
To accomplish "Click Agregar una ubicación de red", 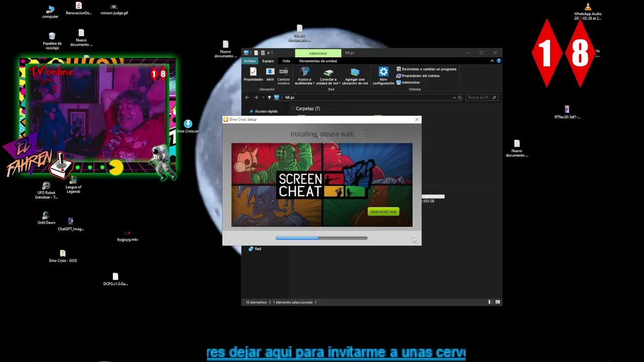I will [355, 76].
